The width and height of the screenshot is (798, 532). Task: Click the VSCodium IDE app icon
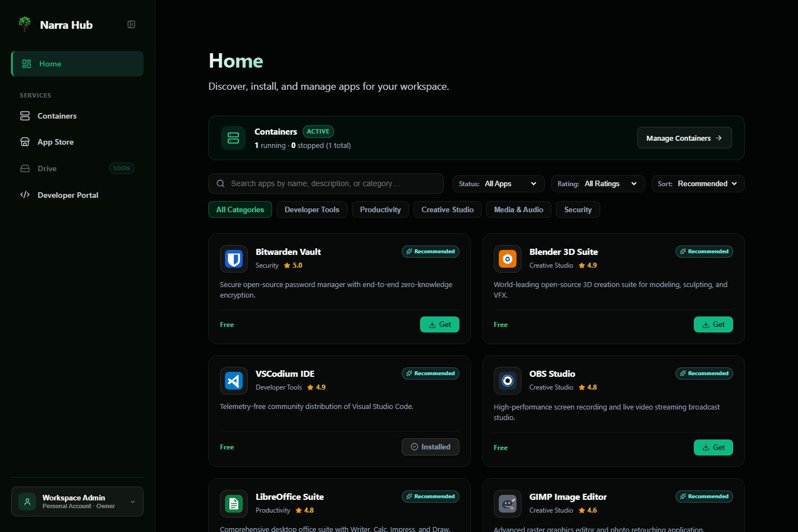[x=234, y=381]
